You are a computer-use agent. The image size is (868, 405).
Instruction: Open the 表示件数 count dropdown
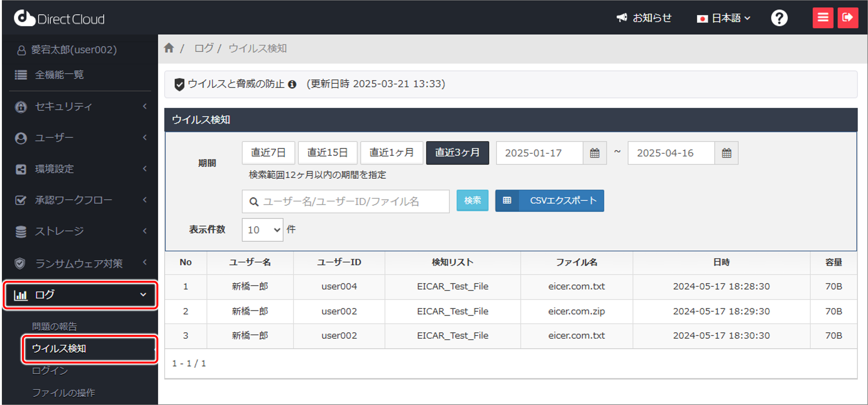(262, 230)
